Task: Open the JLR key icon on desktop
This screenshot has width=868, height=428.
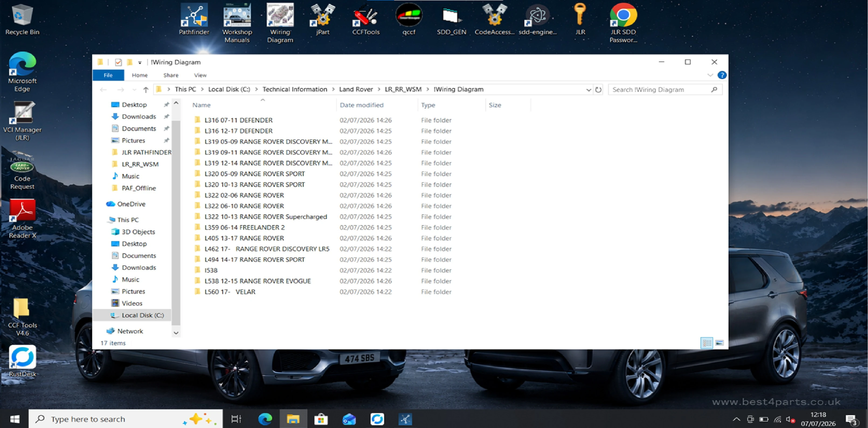Action: tap(580, 20)
